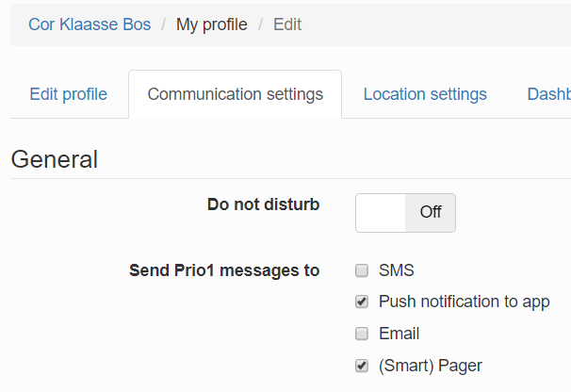Click the Email option label text
The height and width of the screenshot is (392, 571).
pyautogui.click(x=400, y=334)
